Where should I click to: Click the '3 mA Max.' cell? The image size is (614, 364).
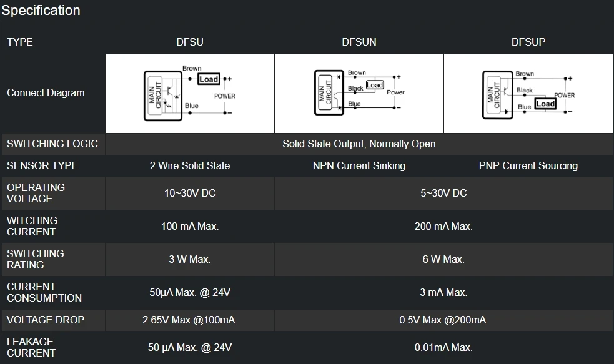click(443, 292)
